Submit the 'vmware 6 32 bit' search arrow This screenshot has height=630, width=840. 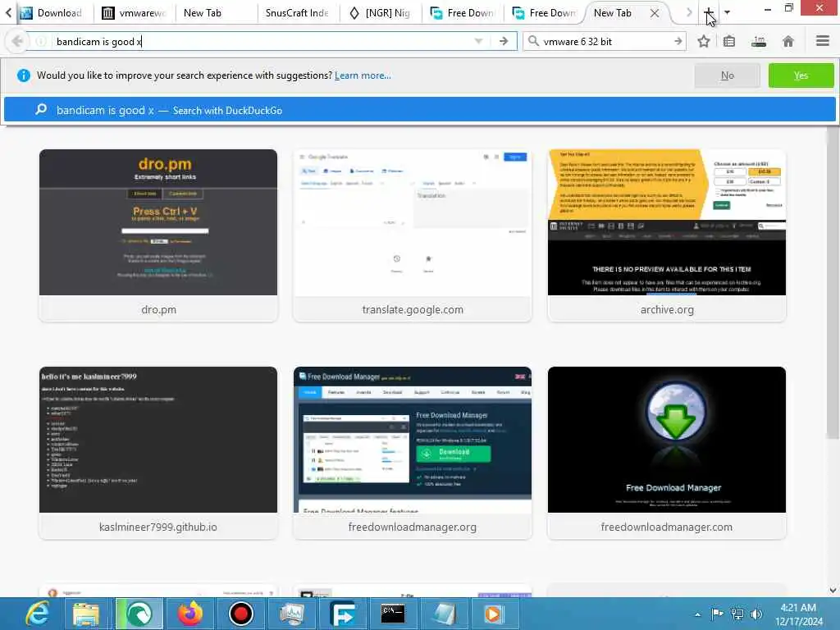click(678, 41)
